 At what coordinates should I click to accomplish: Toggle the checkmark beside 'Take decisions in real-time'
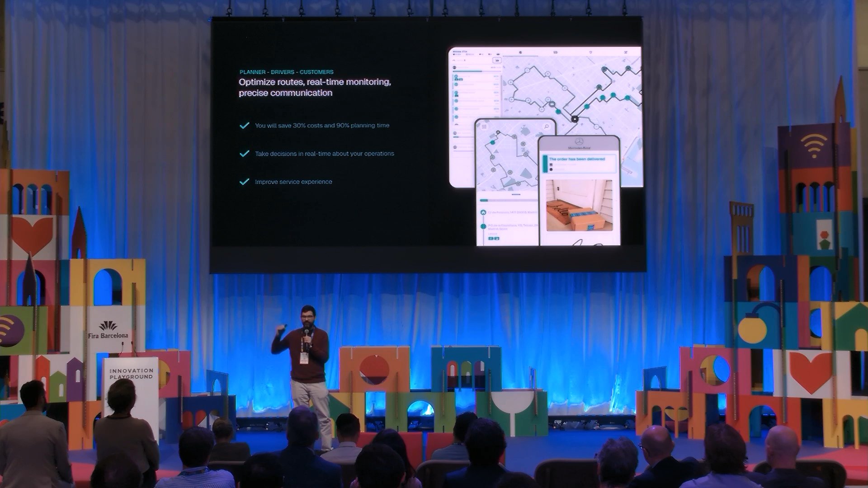(x=243, y=154)
